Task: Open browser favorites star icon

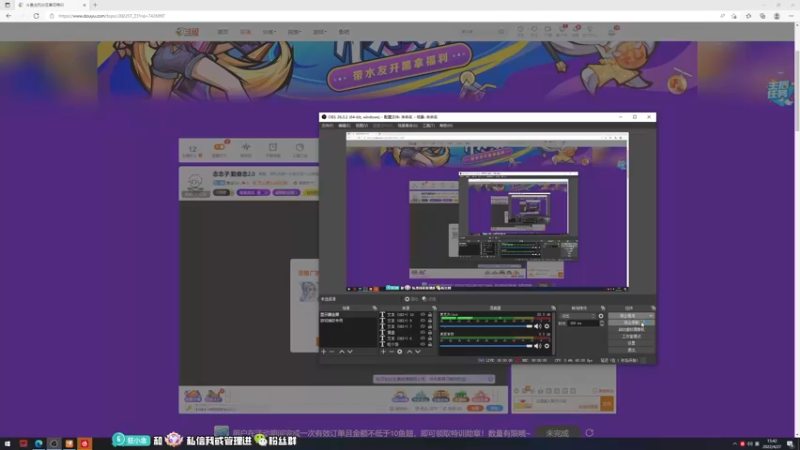Action: click(748, 16)
